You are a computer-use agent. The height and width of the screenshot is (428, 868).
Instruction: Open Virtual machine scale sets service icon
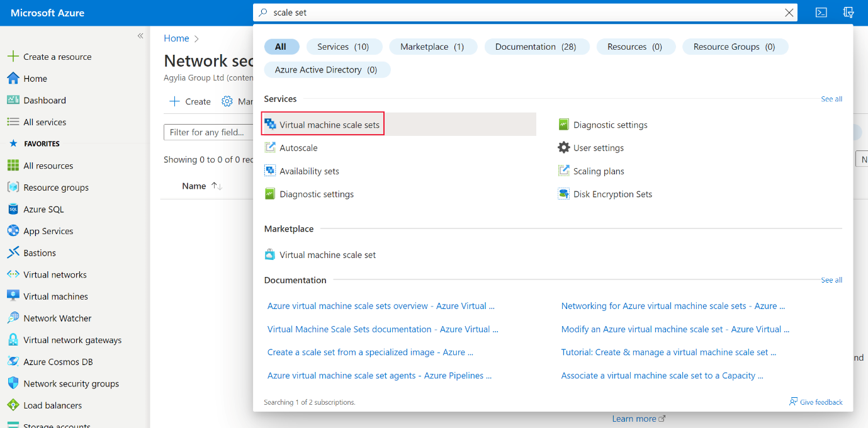point(270,124)
